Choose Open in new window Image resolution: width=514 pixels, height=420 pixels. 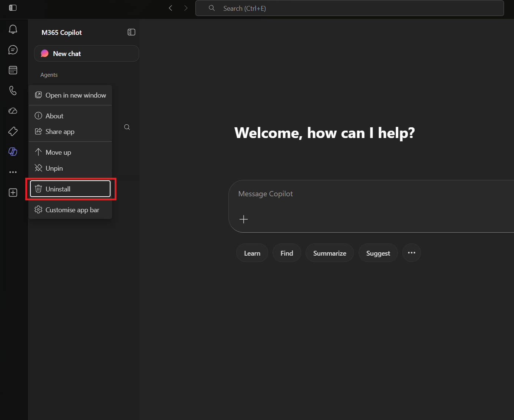click(x=70, y=95)
